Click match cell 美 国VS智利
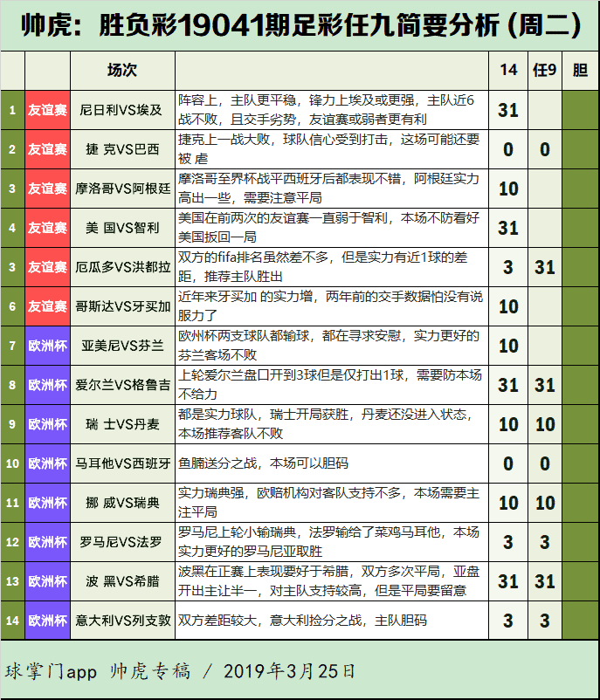Screen dimensions: 600x700 click(122, 228)
